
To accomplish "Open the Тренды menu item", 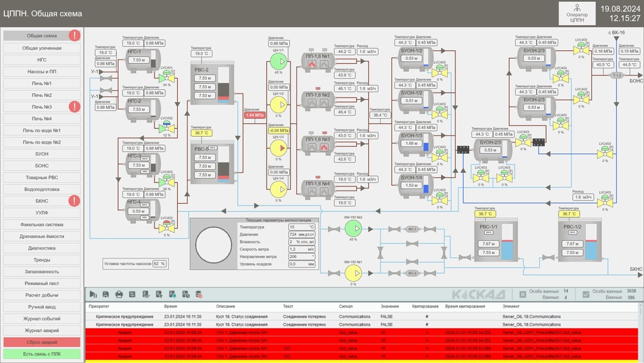I will point(42,260).
